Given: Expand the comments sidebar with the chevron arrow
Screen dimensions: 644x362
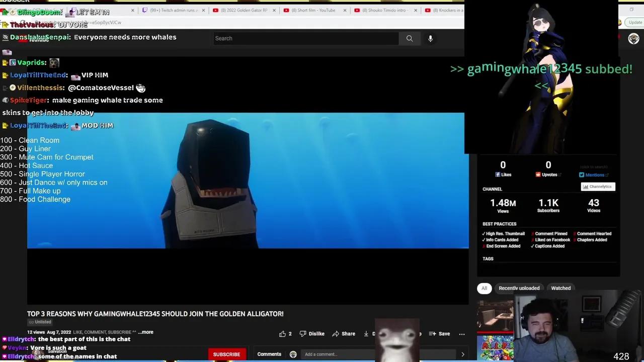Looking at the screenshot, I should 462,354.
